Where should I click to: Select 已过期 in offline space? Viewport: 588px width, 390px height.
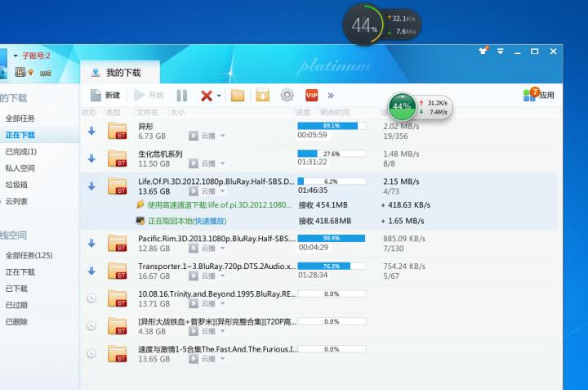pos(16,305)
